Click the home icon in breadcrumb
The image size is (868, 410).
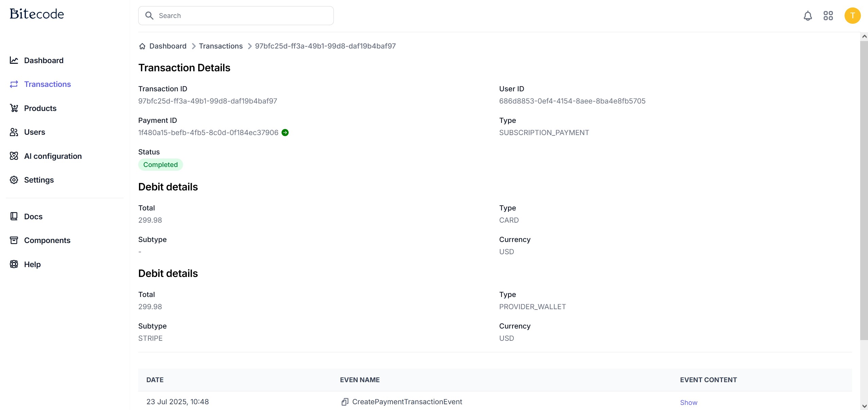(142, 46)
